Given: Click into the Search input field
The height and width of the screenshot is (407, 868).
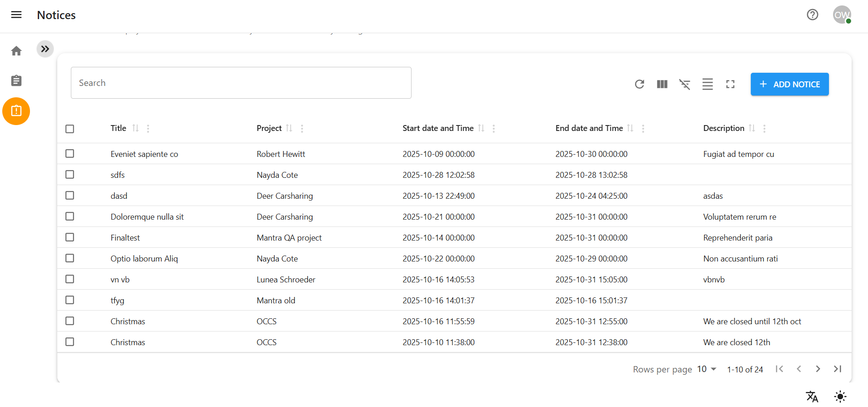Looking at the screenshot, I should [241, 83].
